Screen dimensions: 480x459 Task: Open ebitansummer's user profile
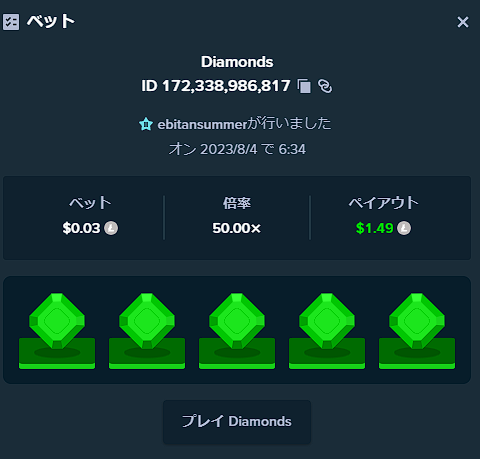(202, 124)
